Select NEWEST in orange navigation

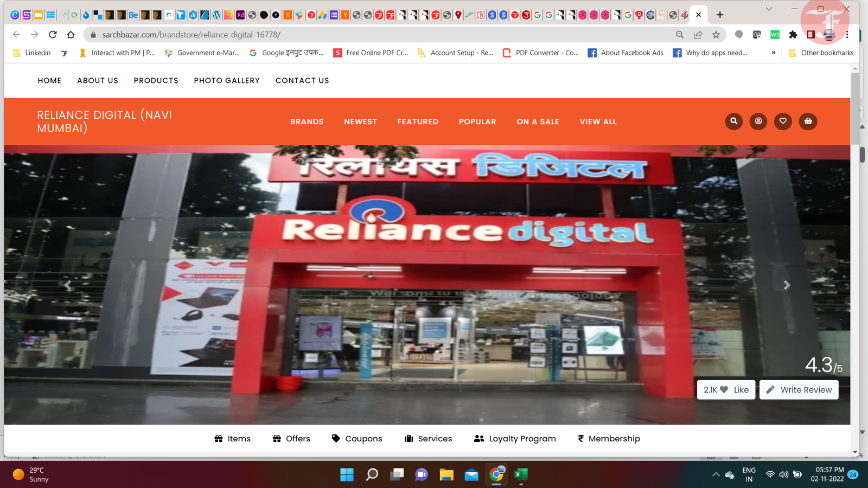360,121
